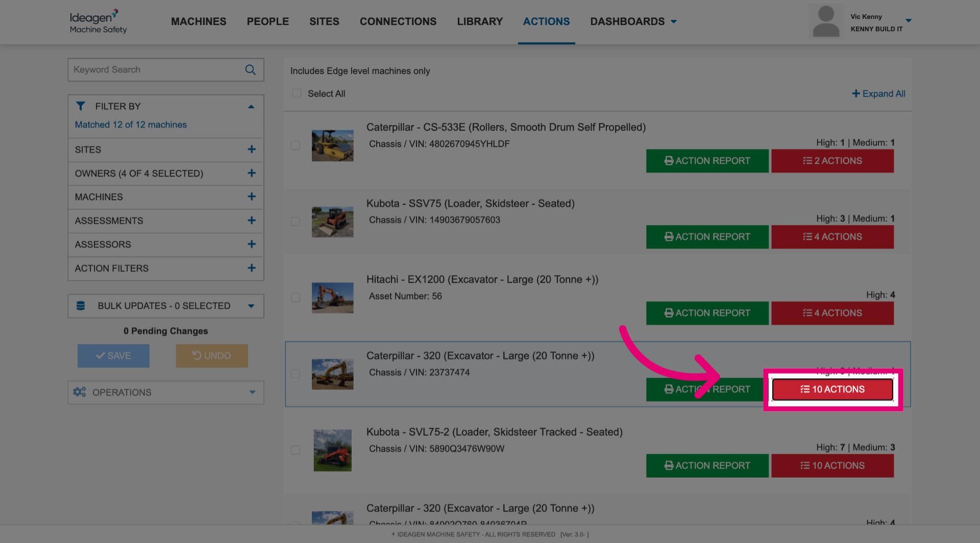This screenshot has width=980, height=543.
Task: Expand the SITES filter with its plus icon
Action: 252,150
